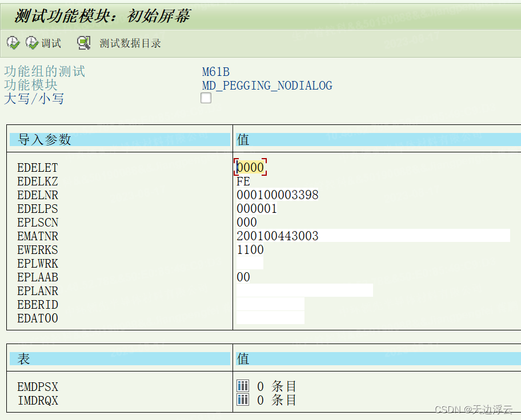Run the function module test execution
Image resolution: width=521 pixels, height=420 pixels.
(x=13, y=42)
